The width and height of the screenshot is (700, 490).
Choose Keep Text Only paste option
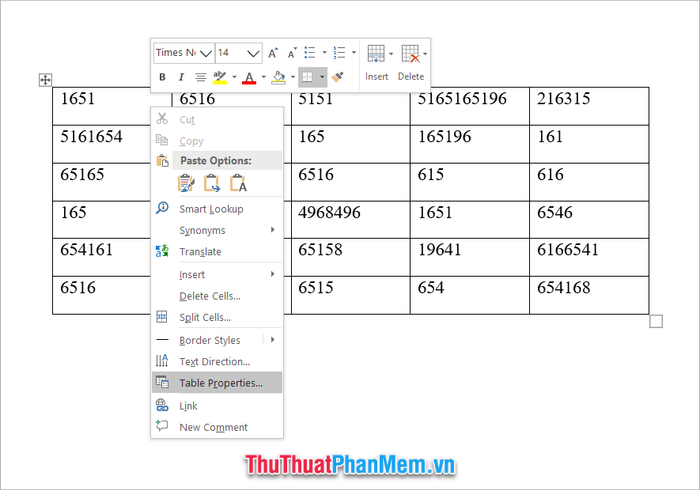(238, 183)
